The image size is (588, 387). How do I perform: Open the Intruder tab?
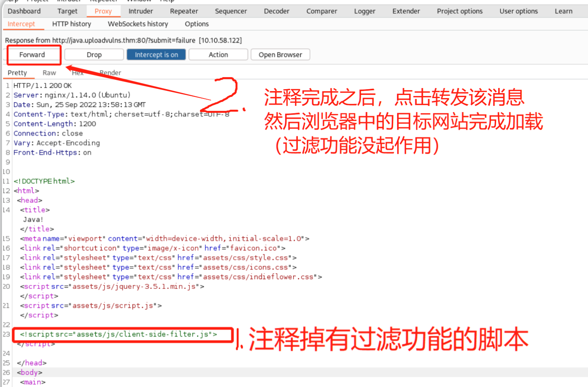[141, 11]
